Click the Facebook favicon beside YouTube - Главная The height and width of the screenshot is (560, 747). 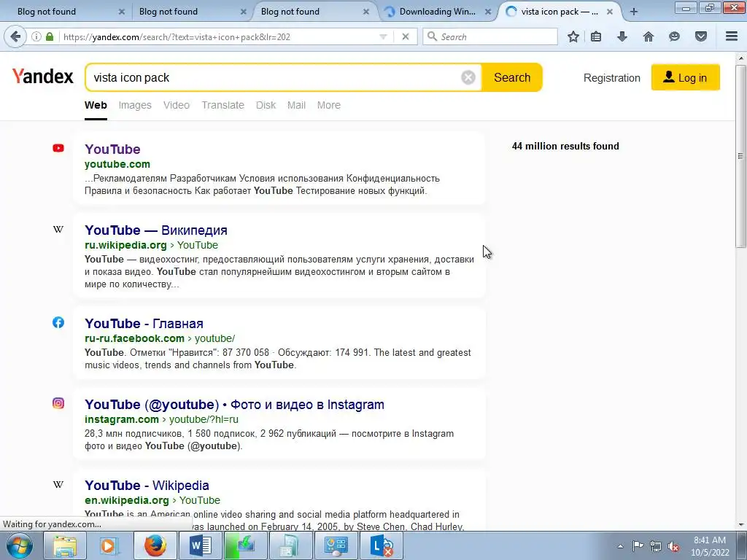coord(58,322)
